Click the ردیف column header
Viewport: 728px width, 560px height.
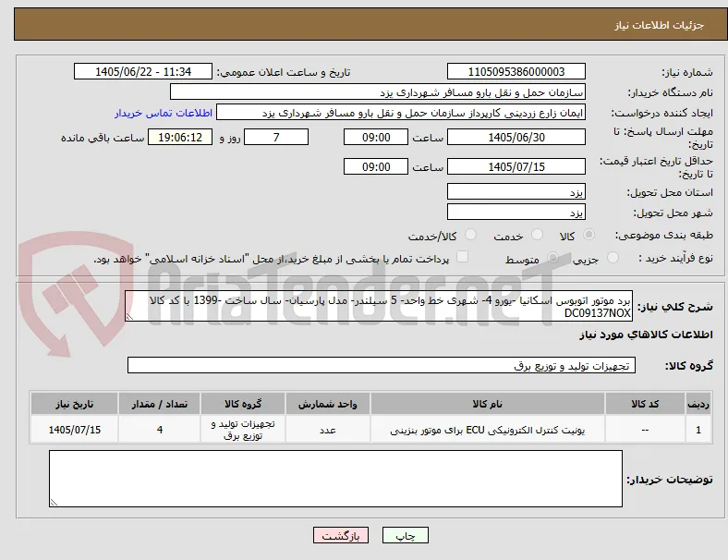(698, 404)
